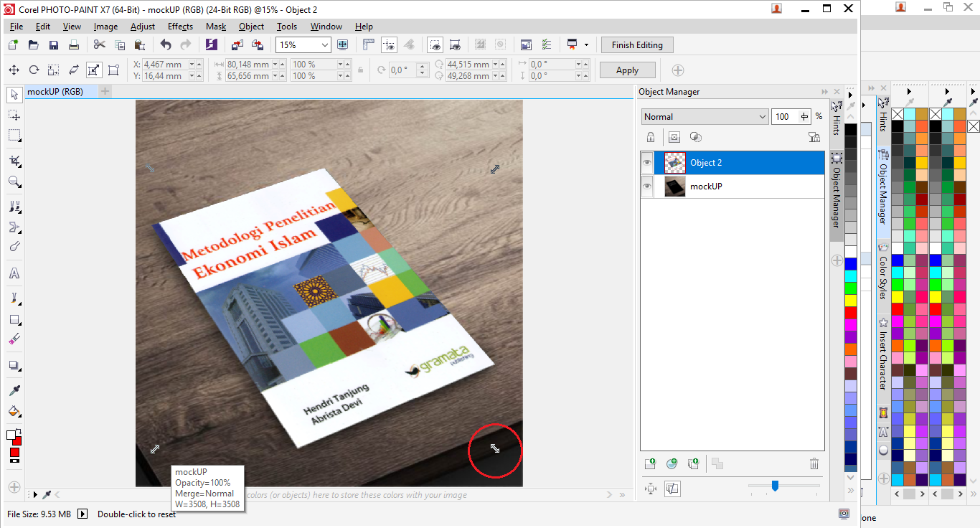Open the 15% zoom level dropdown
980x528 pixels.
click(325, 44)
